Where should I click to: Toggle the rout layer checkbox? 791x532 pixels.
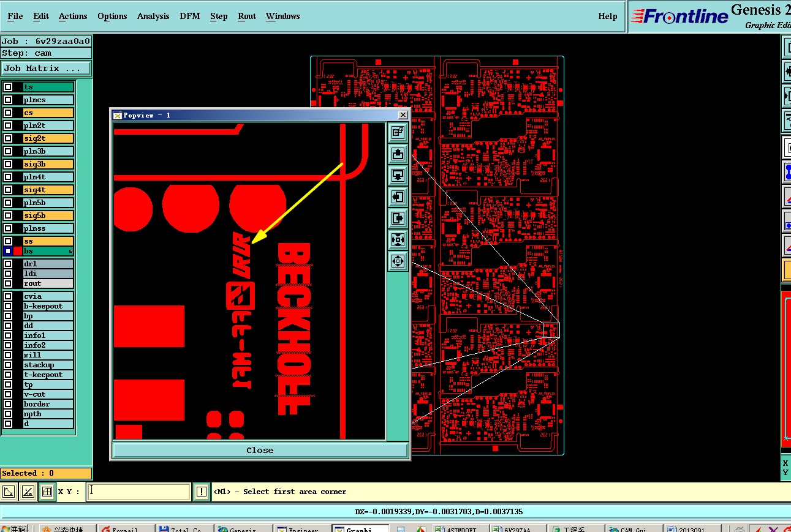8,283
